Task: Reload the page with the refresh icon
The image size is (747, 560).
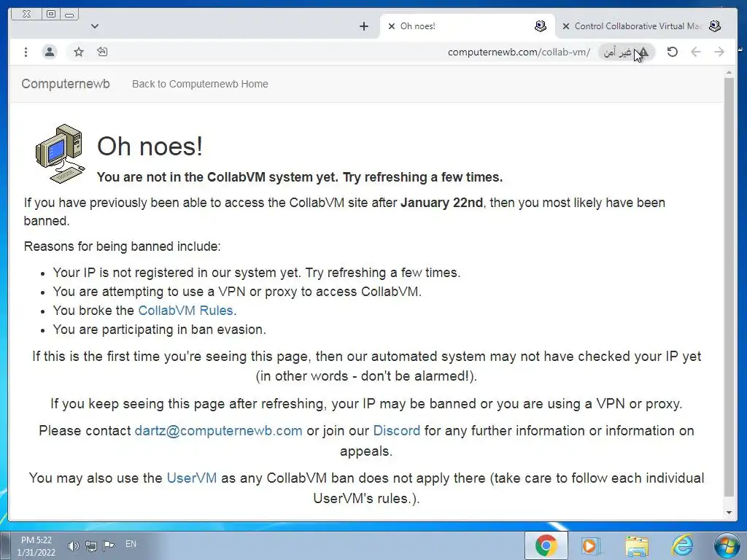Action: pos(672,52)
